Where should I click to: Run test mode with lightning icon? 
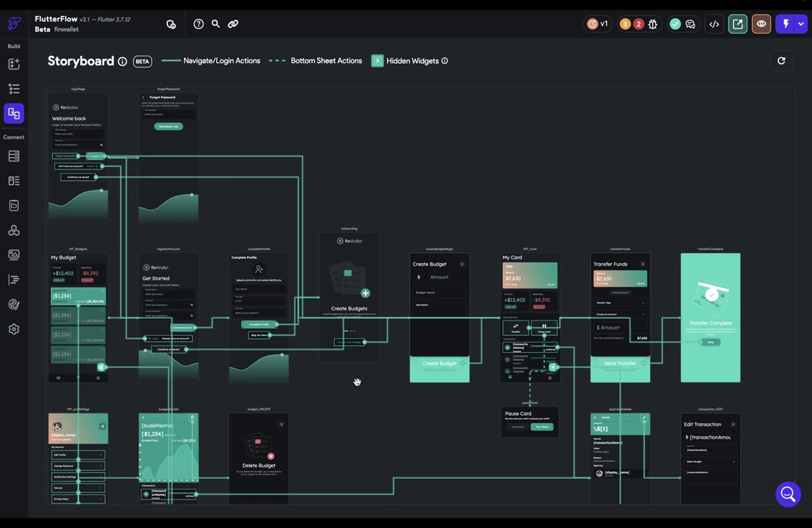[x=786, y=24]
